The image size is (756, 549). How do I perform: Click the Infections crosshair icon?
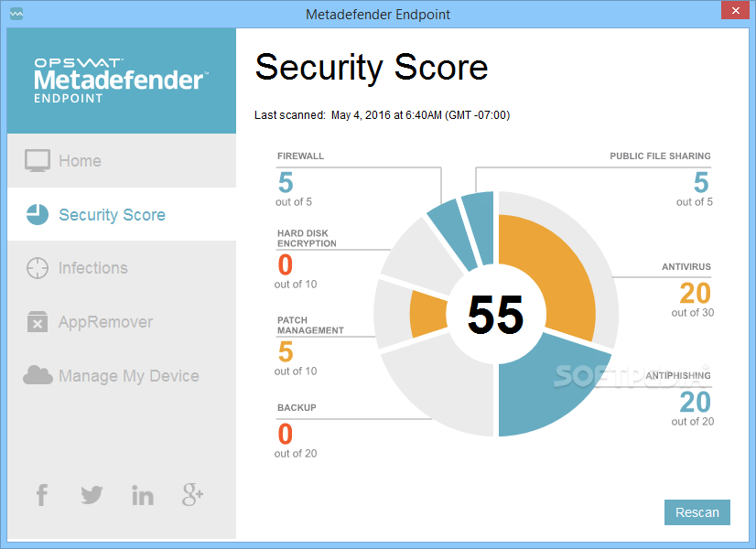pyautogui.click(x=38, y=268)
